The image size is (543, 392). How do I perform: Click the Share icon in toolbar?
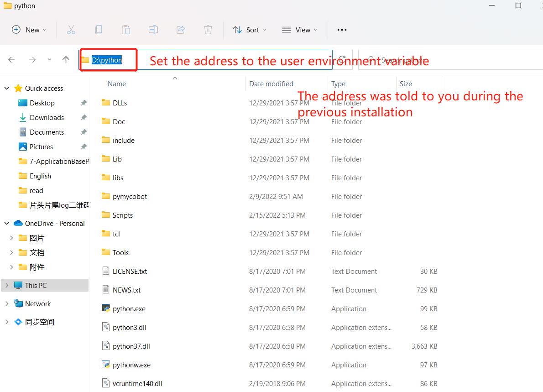click(181, 30)
